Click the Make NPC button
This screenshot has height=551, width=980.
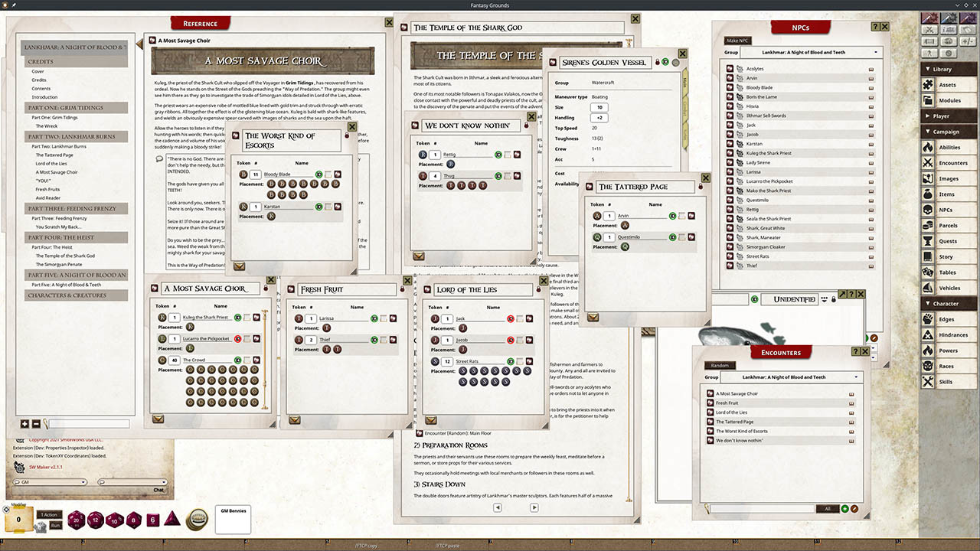tap(737, 40)
